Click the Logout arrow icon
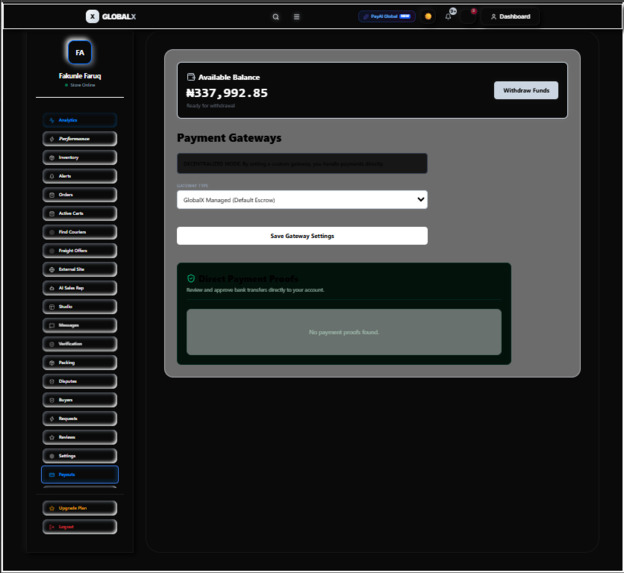The height and width of the screenshot is (573, 624). [x=52, y=527]
